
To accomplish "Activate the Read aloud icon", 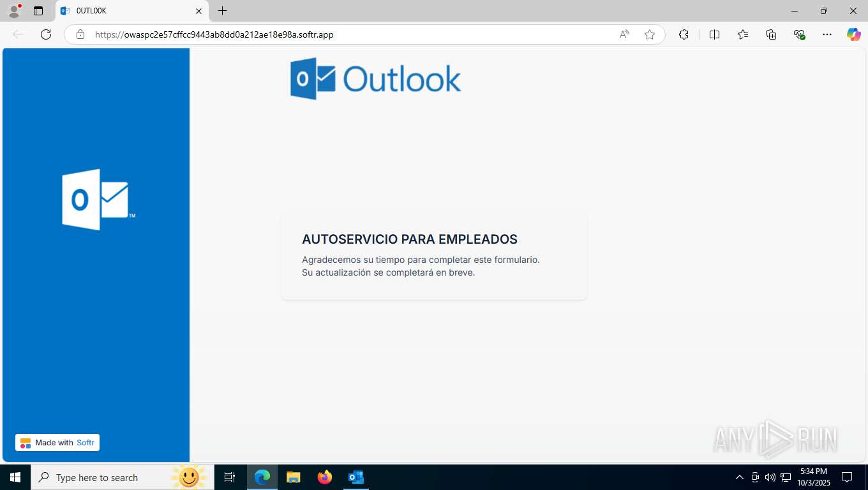I will tap(624, 34).
